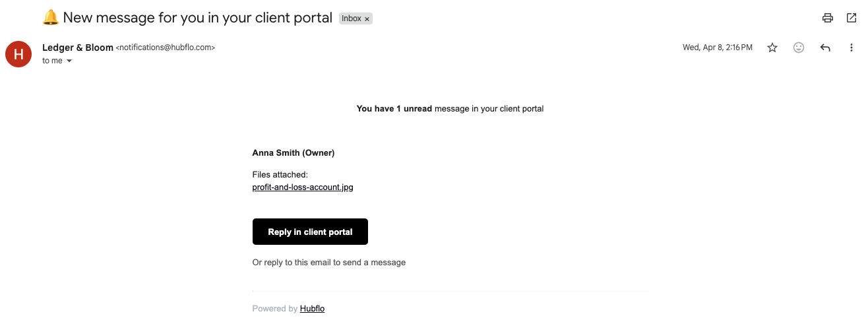The width and height of the screenshot is (868, 324).
Task: Expand the "to me" recipient details arrow
Action: 69,61
